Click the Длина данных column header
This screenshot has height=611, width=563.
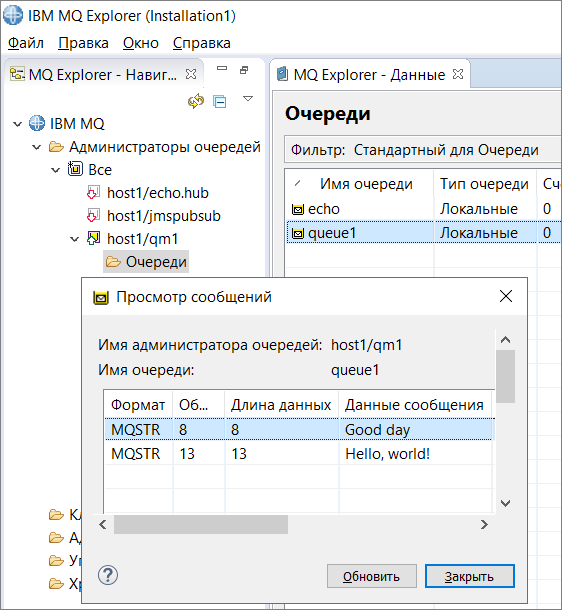[281, 405]
